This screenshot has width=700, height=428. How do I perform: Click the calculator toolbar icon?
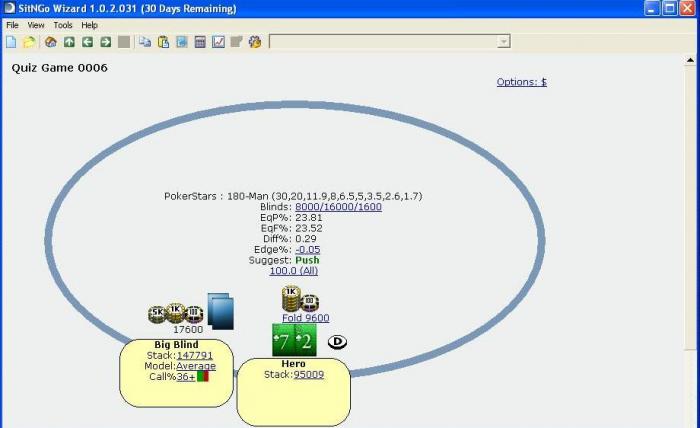tap(200, 42)
